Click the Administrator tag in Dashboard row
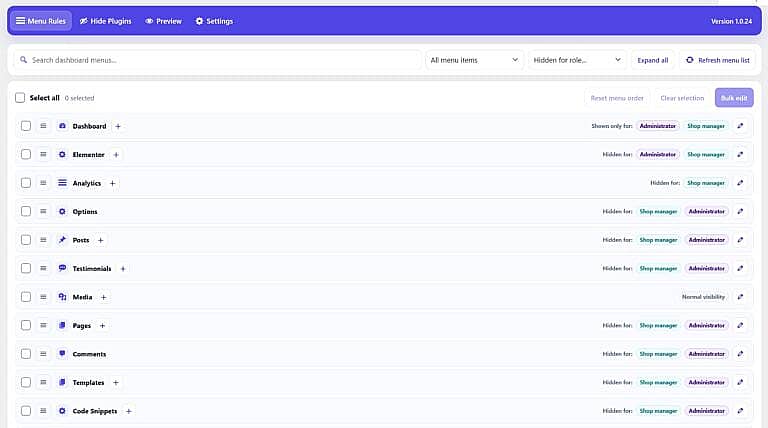 click(x=658, y=126)
